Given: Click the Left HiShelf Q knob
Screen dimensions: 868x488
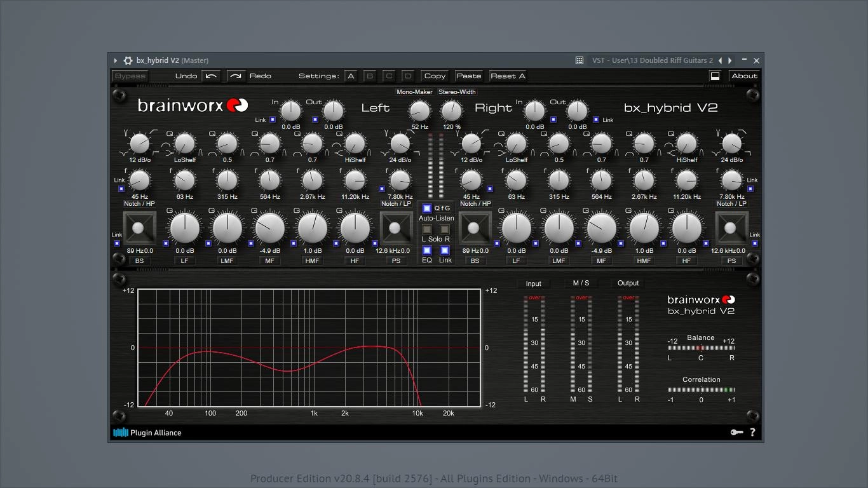Looking at the screenshot, I should (355, 144).
